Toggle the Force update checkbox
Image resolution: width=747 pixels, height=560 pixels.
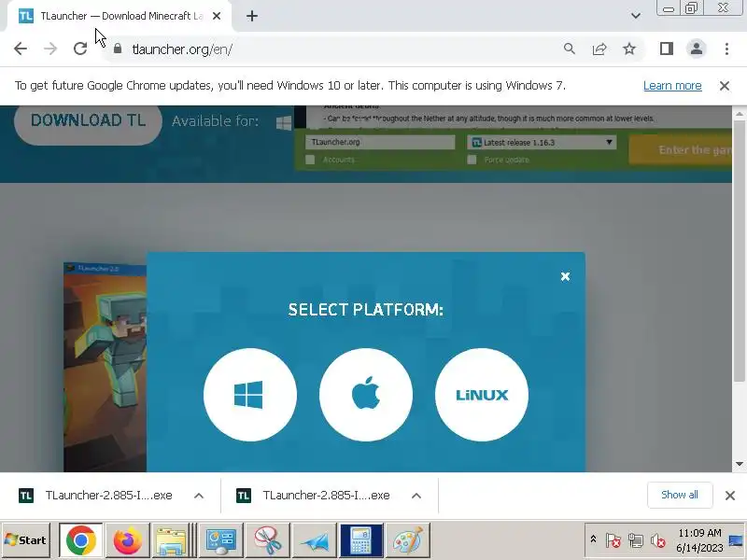pyautogui.click(x=472, y=160)
